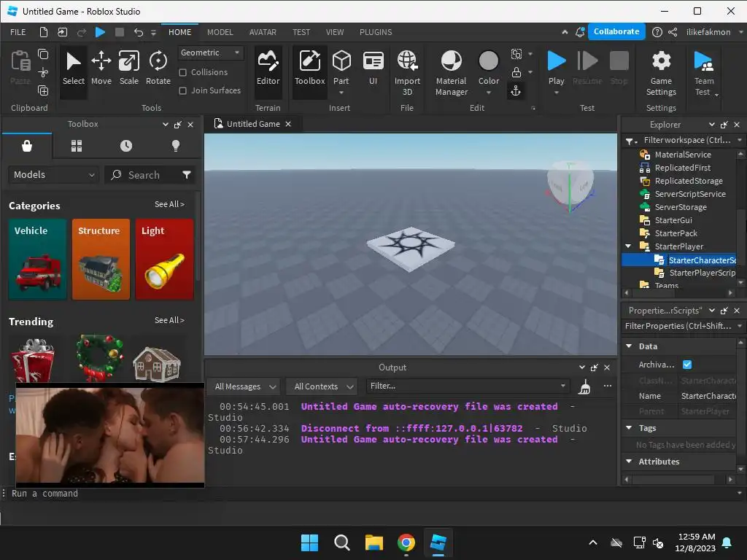The height and width of the screenshot is (560, 747).
Task: Click the quick access blue Play arrow
Action: point(100,32)
